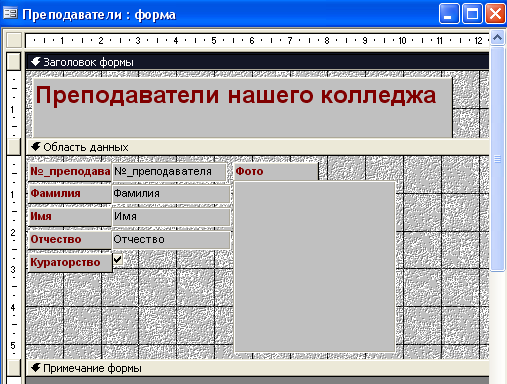Select the №_преподава label

coord(70,172)
